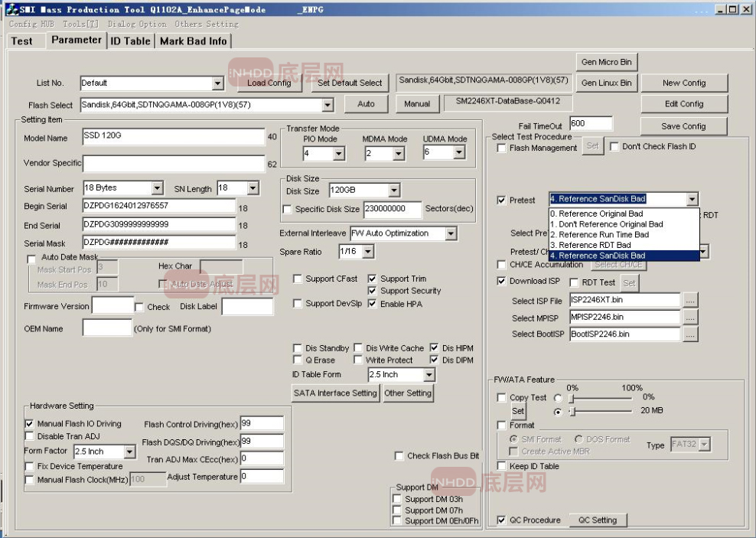Expand the Flash Select combo box
The image size is (756, 538).
point(327,105)
